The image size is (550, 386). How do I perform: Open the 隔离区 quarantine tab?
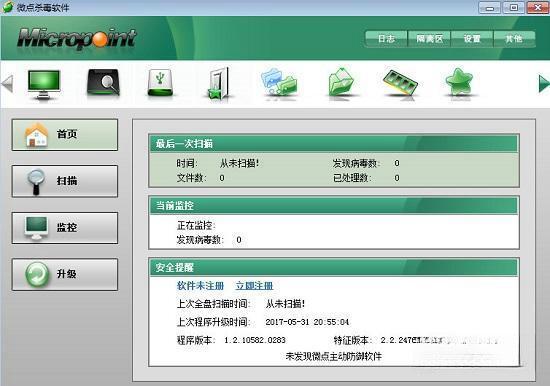[x=430, y=39]
